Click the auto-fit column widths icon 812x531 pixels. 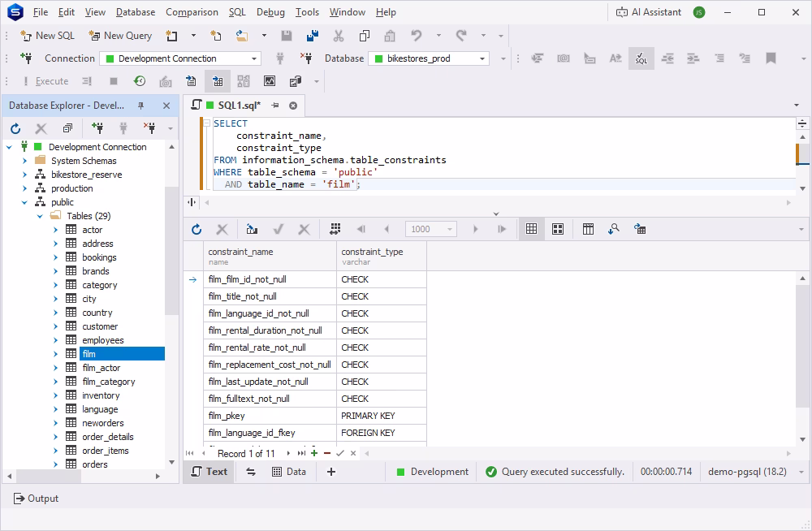[335, 229]
